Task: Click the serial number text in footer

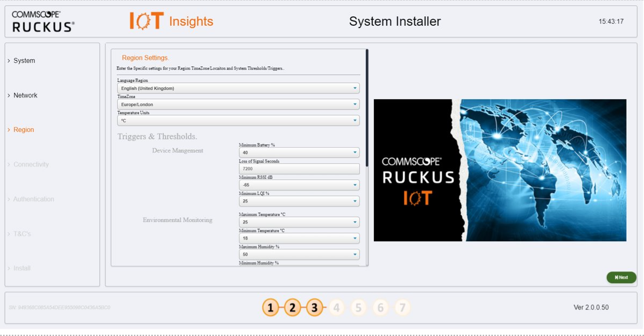Action: coord(60,307)
